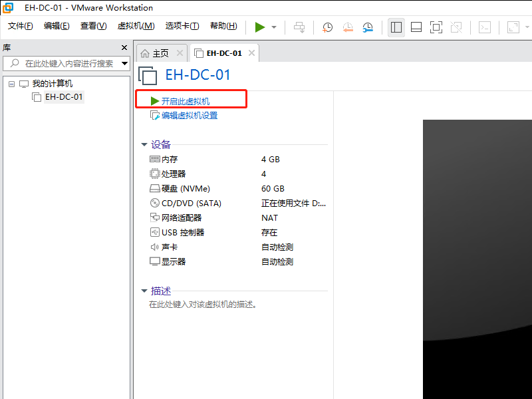This screenshot has height=399, width=532.
Task: Show the thumbnail bar toolbar icon
Action: pyautogui.click(x=416, y=27)
